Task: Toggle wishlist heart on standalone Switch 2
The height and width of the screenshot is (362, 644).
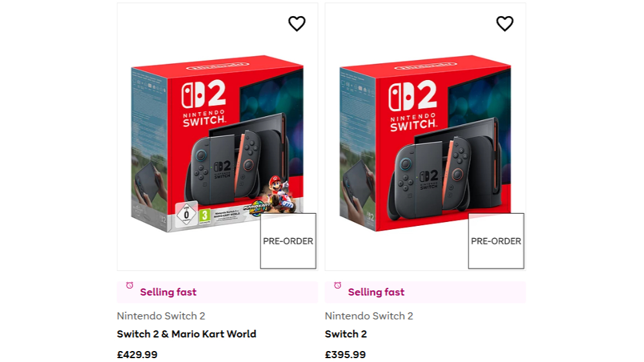Action: [504, 24]
